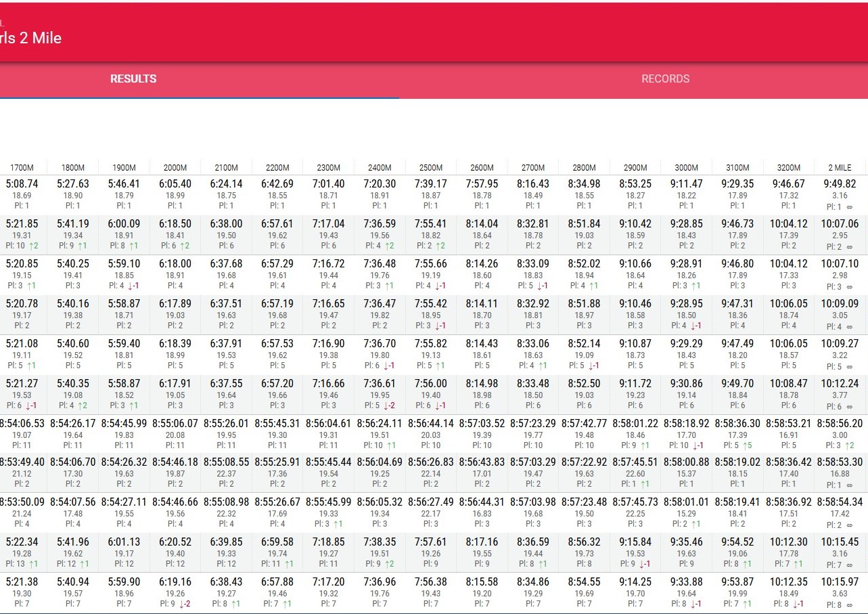Select the 1900M column header
The width and height of the screenshot is (868, 614).
(x=124, y=168)
